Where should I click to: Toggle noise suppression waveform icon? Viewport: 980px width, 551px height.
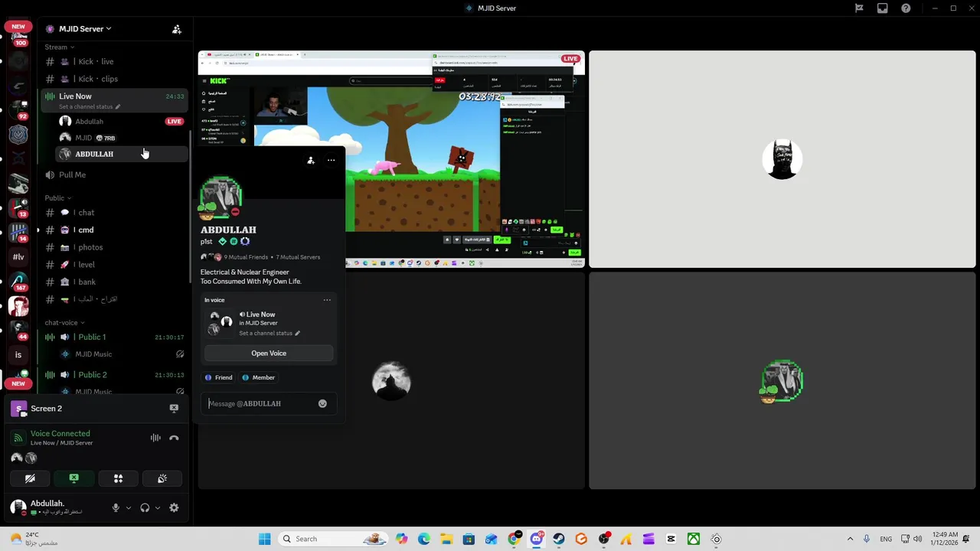pos(155,438)
